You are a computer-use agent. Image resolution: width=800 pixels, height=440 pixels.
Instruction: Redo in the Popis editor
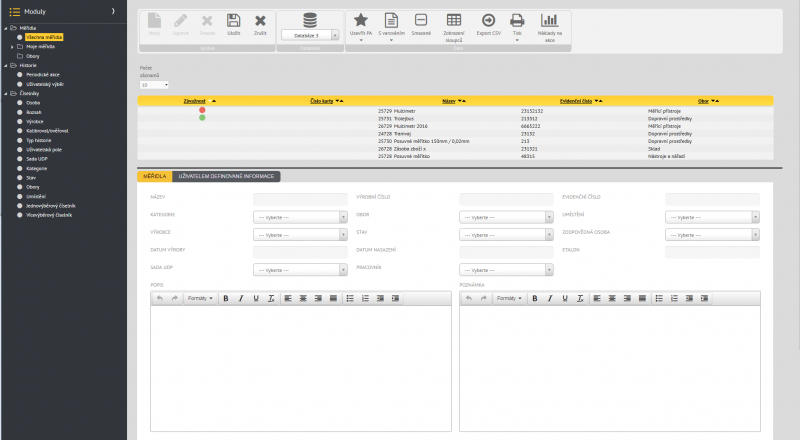(174, 298)
